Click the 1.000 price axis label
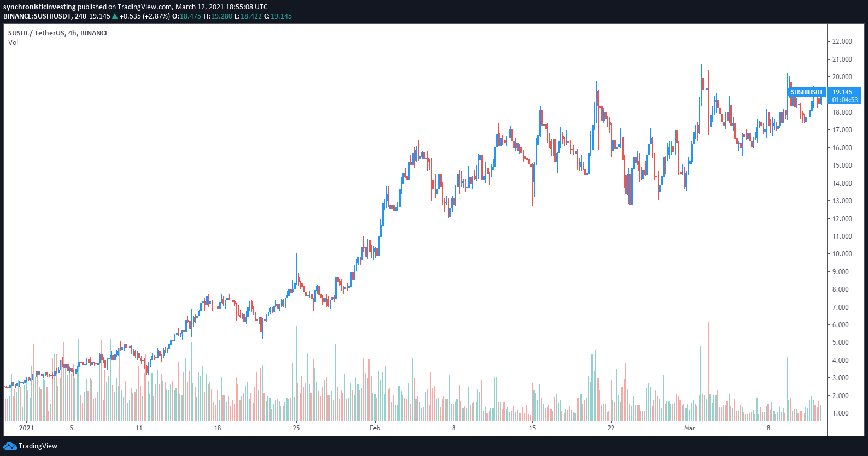Viewport: 868px width, 456px height. pyautogui.click(x=843, y=413)
